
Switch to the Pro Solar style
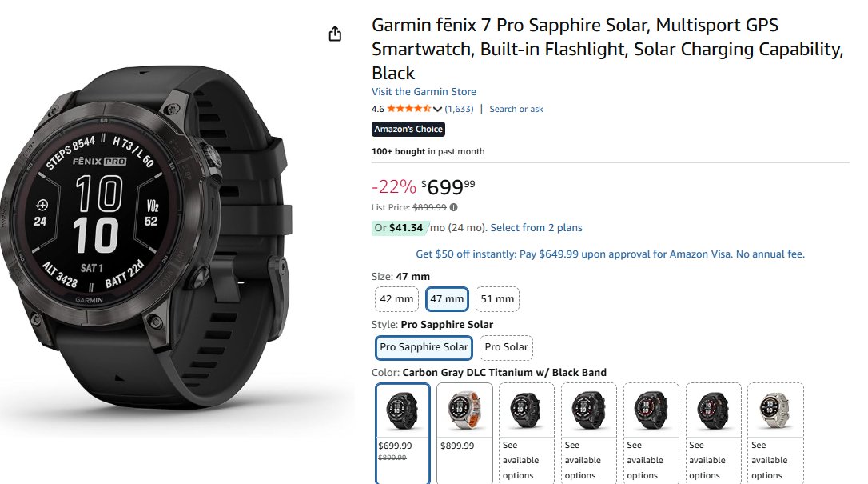[x=506, y=347]
